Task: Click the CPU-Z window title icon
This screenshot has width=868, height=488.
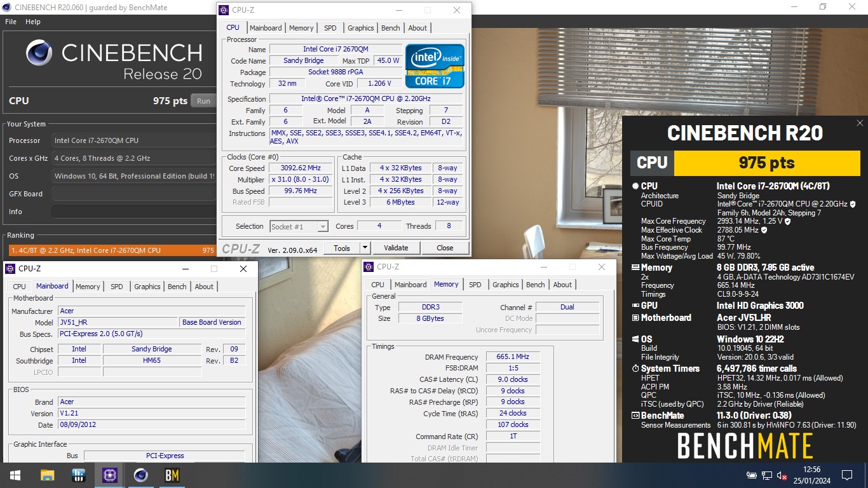Action: pos(223,10)
